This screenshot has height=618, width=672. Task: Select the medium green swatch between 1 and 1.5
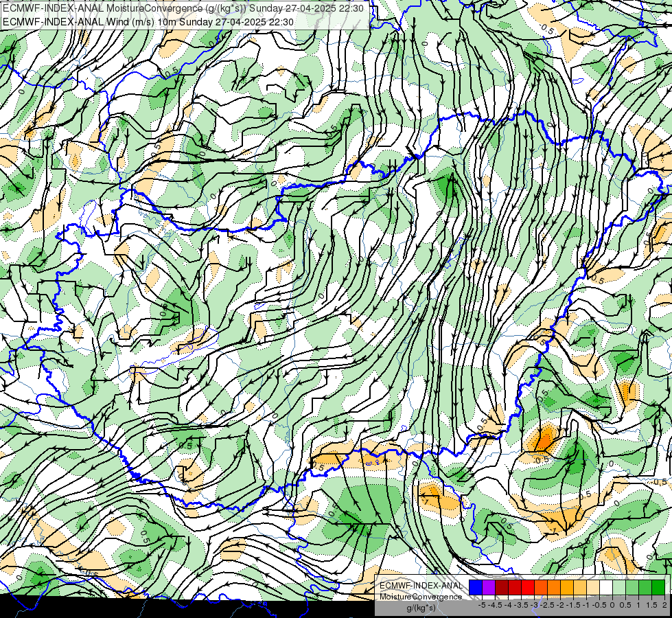tap(645, 587)
